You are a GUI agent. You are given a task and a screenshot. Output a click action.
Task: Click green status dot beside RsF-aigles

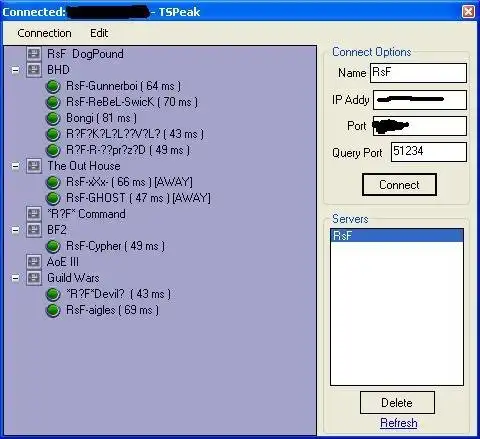[x=53, y=310]
